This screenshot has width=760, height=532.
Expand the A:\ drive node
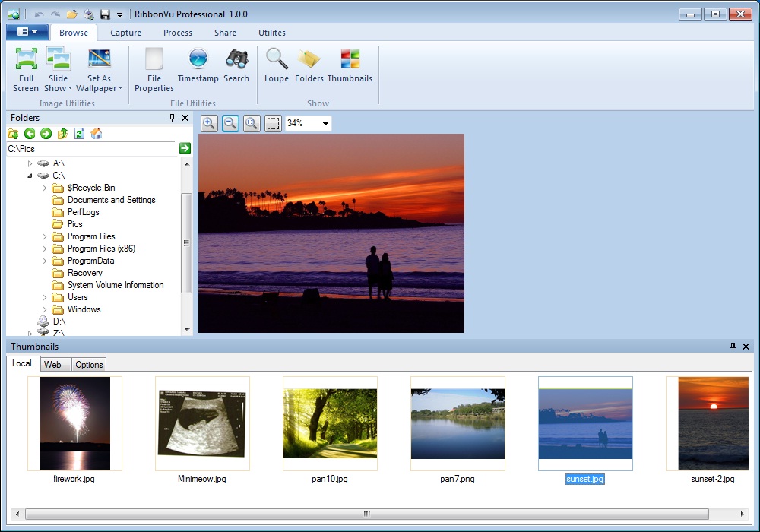(30, 163)
